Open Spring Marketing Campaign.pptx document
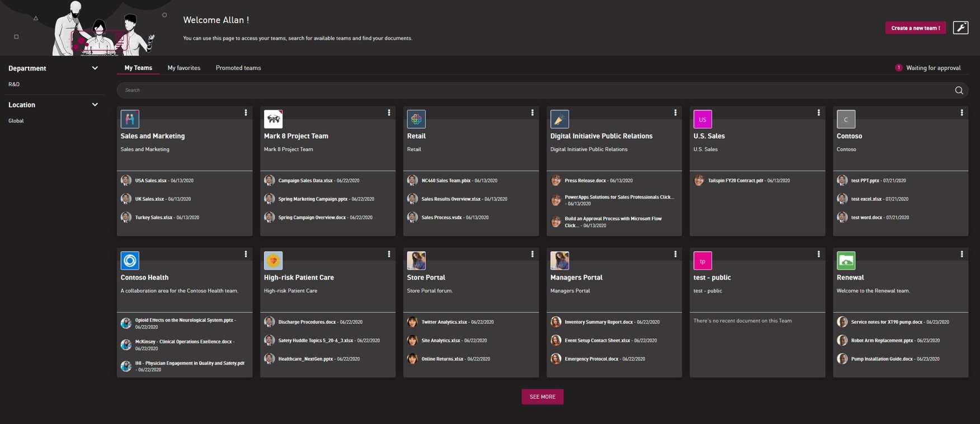The image size is (980, 424). tap(313, 199)
